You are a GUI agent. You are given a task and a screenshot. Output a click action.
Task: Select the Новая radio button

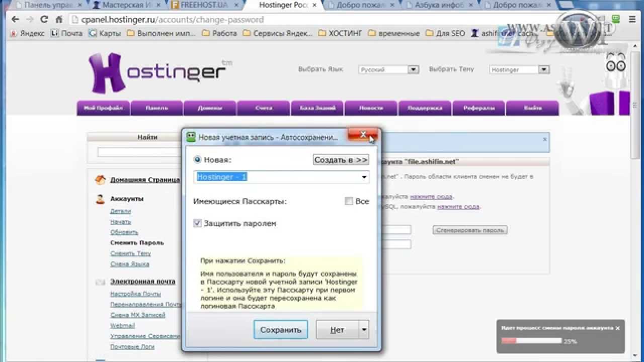pos(198,159)
